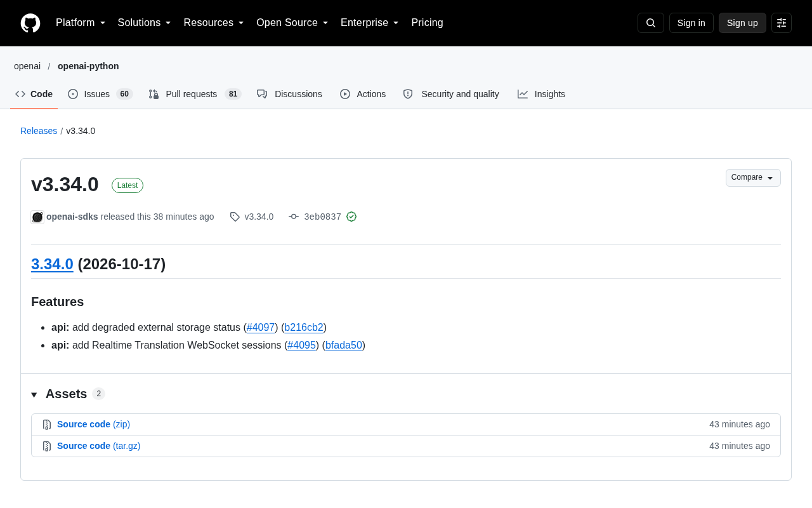
Task: Click the tag icon beside v3.34.0
Action: (235, 217)
